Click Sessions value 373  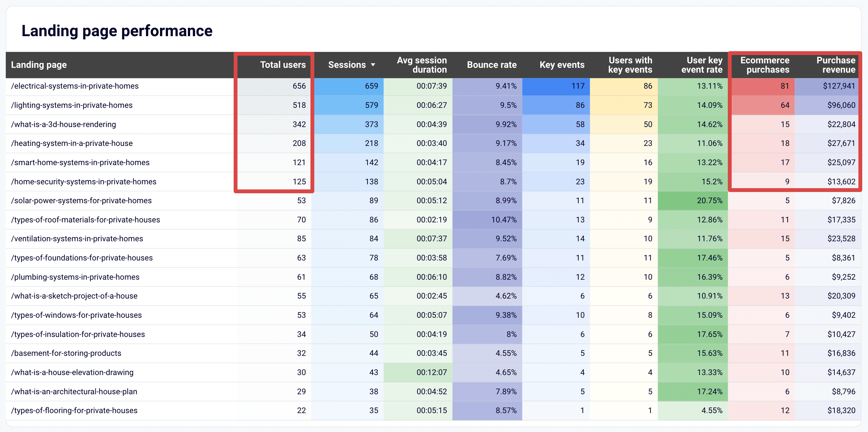pos(371,124)
